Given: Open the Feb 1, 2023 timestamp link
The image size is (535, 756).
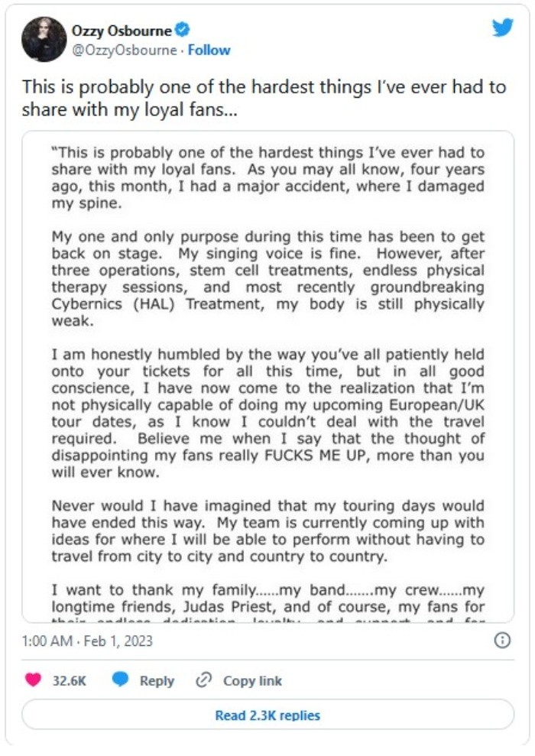Looking at the screenshot, I should 86,641.
